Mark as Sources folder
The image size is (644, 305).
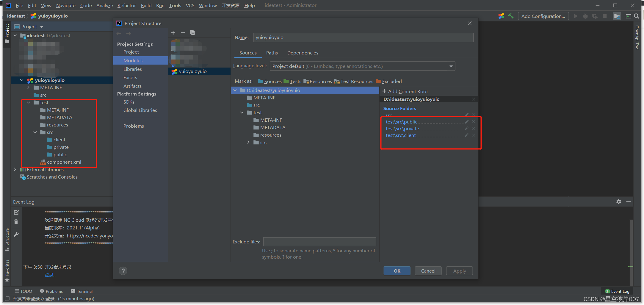tap(270, 81)
